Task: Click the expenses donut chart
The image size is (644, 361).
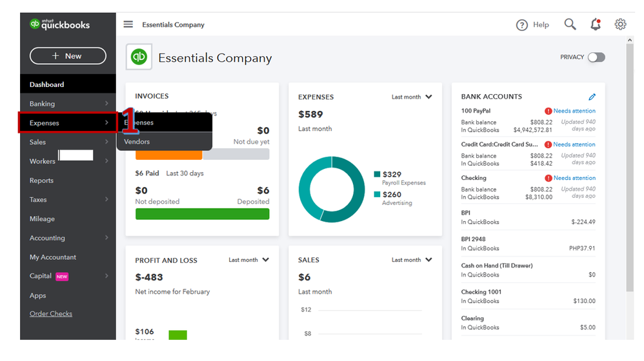Action: coord(332,189)
